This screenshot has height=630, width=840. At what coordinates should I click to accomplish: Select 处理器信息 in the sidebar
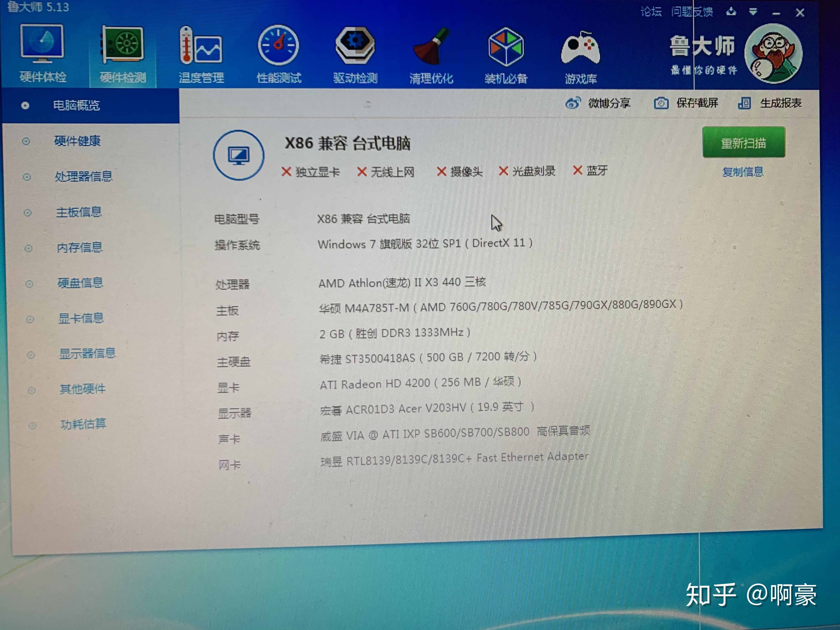coord(84,177)
